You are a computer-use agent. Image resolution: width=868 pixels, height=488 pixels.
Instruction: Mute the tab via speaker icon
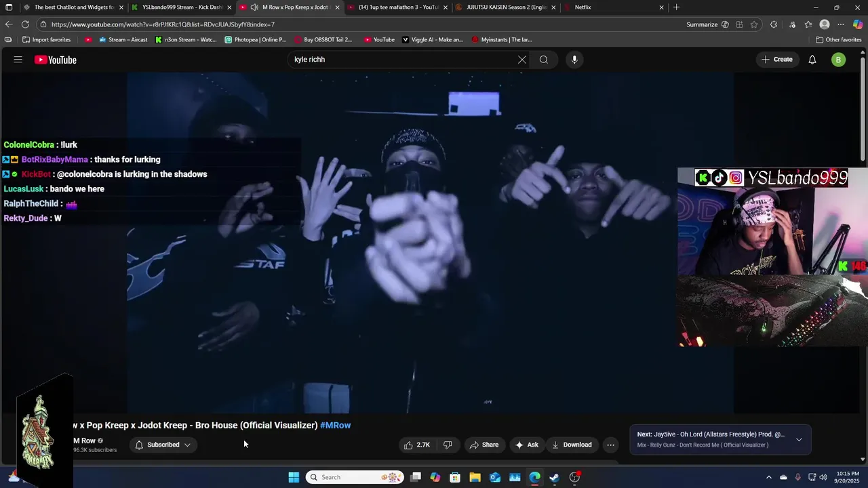point(254,7)
